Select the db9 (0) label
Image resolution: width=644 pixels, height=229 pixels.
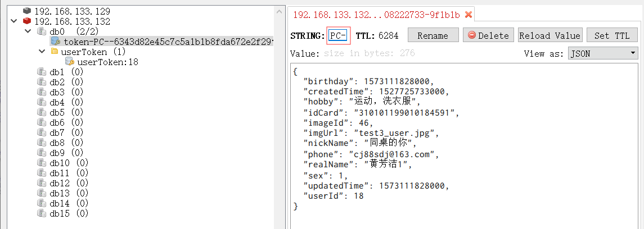coord(66,153)
